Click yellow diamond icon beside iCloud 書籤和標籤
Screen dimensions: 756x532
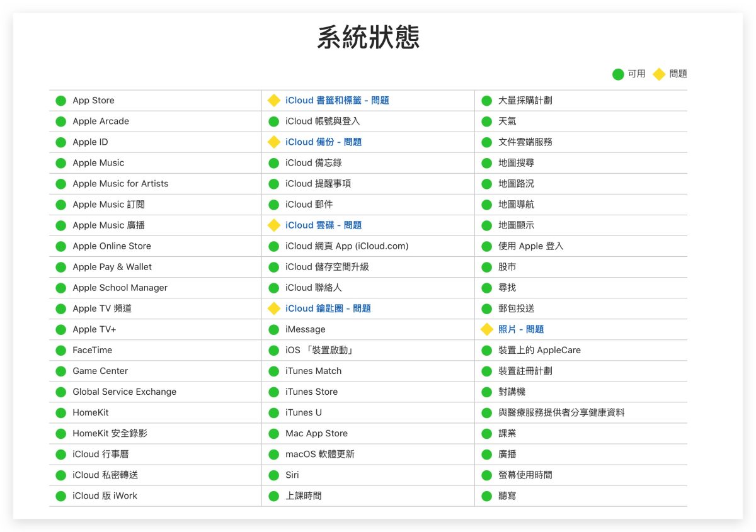(273, 100)
